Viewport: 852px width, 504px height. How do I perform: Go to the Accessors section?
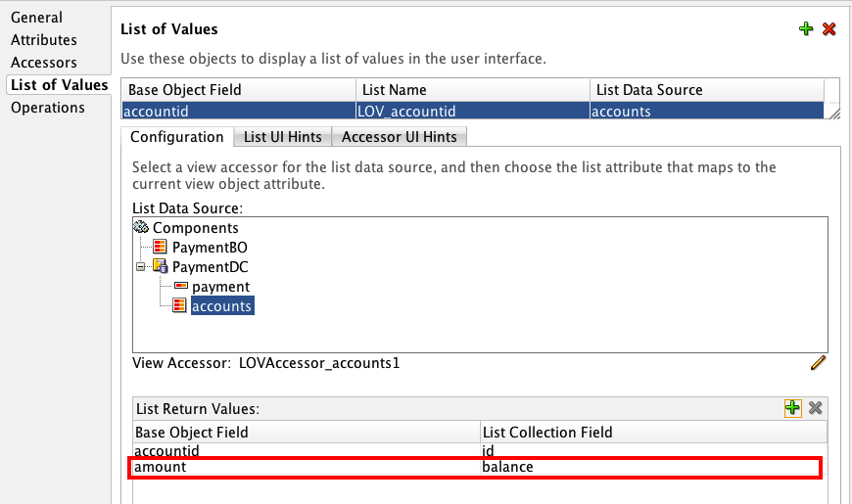click(44, 63)
